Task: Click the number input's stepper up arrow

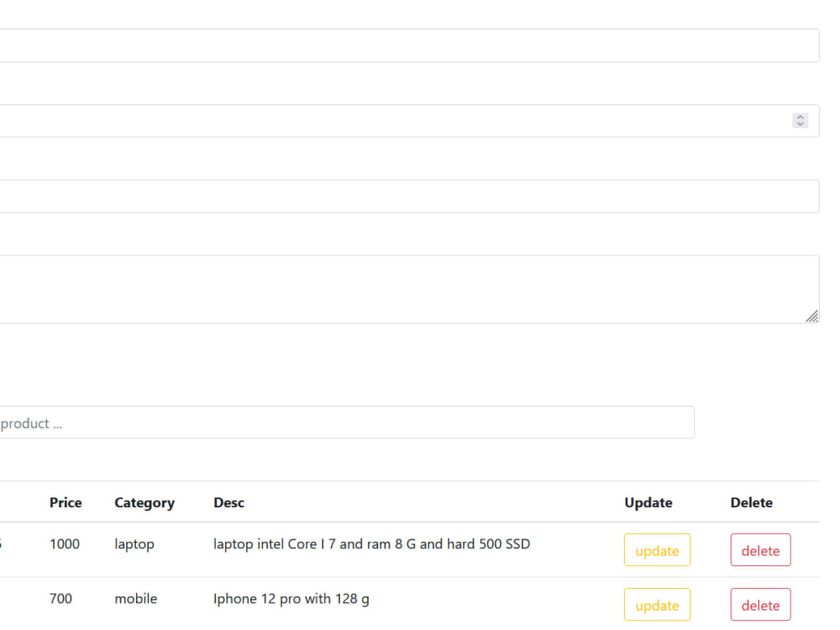Action: pyautogui.click(x=800, y=117)
